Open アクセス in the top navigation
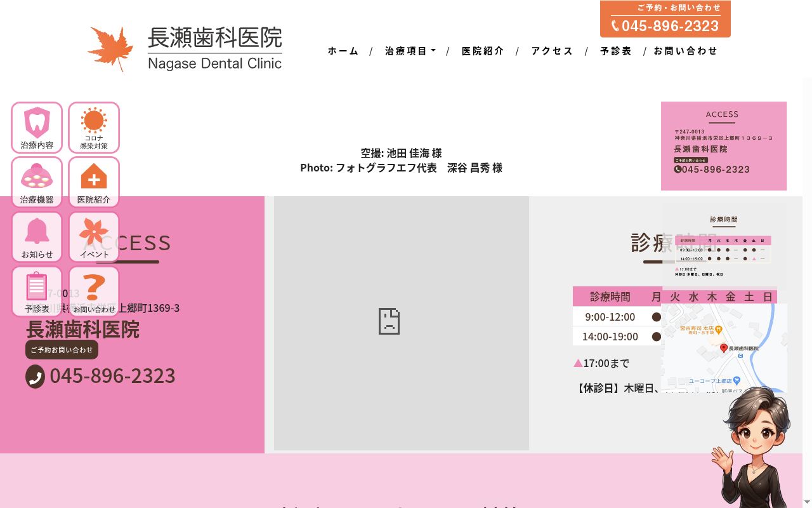This screenshot has height=508, width=812. pyautogui.click(x=552, y=51)
